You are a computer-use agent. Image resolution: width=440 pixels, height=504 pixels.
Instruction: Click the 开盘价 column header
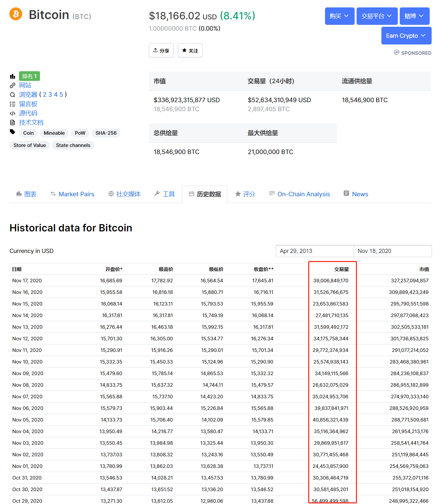tap(114, 269)
